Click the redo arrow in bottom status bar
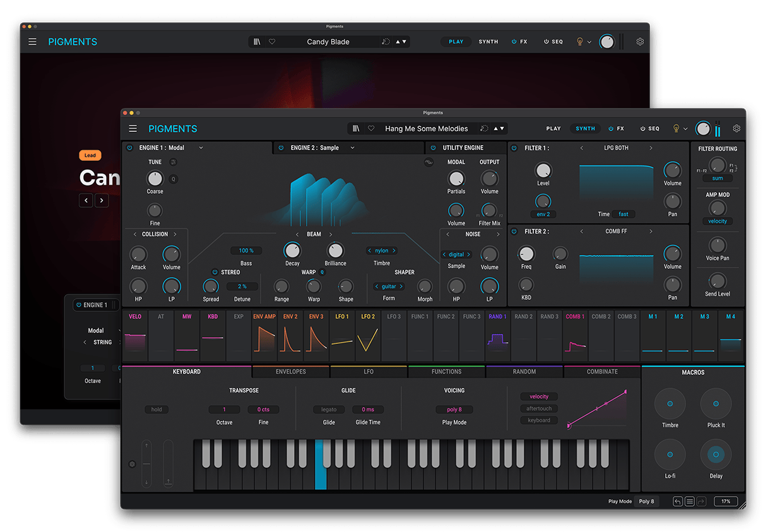763x532 pixels. tap(702, 502)
